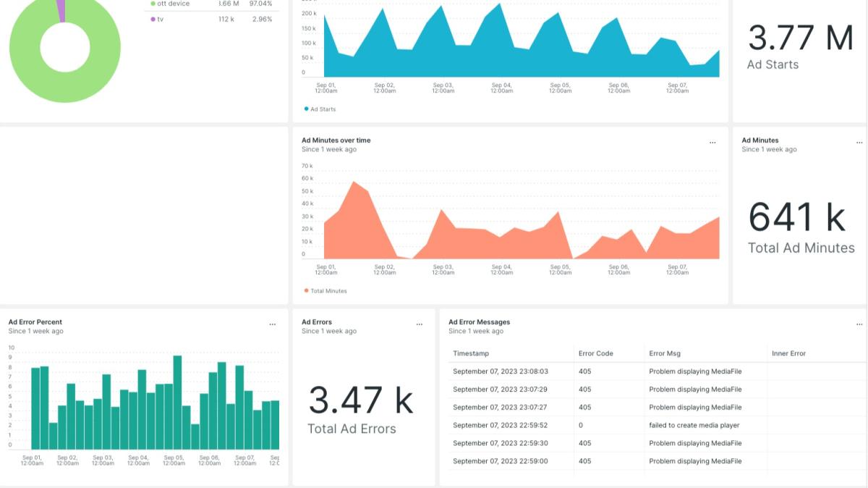The width and height of the screenshot is (868, 488).
Task: Sort by the Error Msg column header
Action: (x=665, y=353)
